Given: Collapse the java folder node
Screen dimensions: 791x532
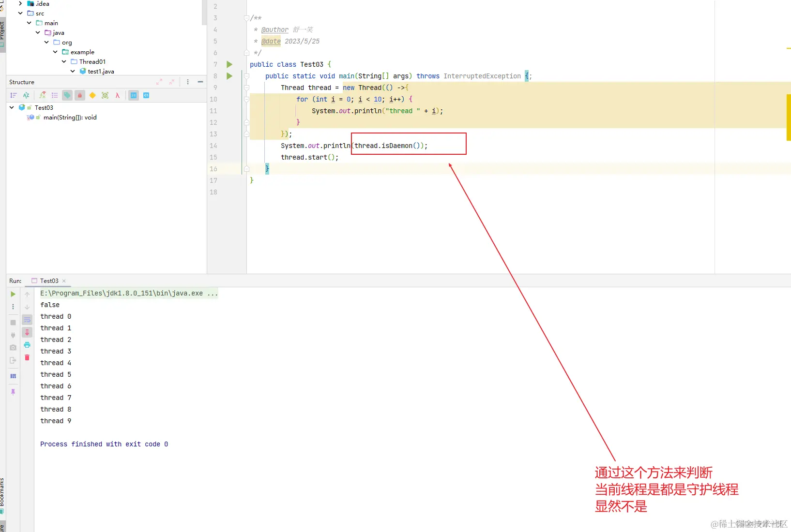Looking at the screenshot, I should (38, 32).
